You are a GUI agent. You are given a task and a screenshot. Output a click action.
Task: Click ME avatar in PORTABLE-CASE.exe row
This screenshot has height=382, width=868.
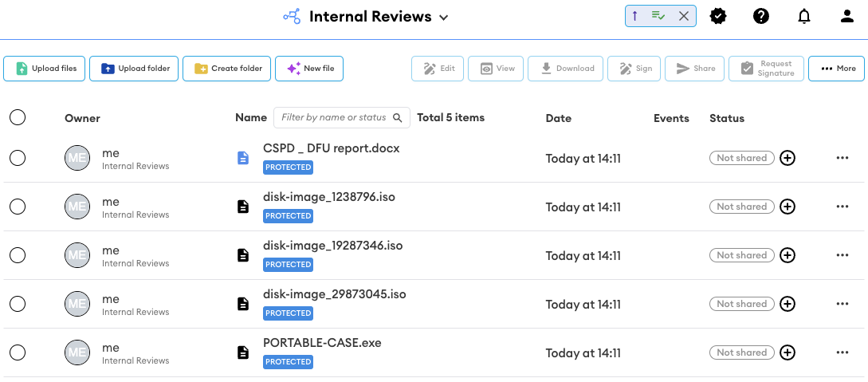[77, 353]
